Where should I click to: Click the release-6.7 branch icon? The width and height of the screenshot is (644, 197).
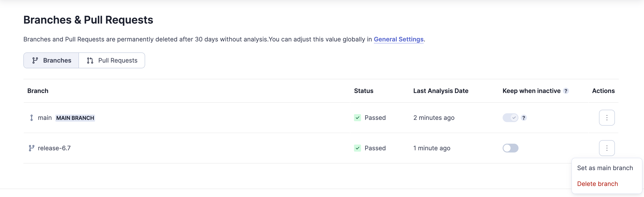point(32,148)
